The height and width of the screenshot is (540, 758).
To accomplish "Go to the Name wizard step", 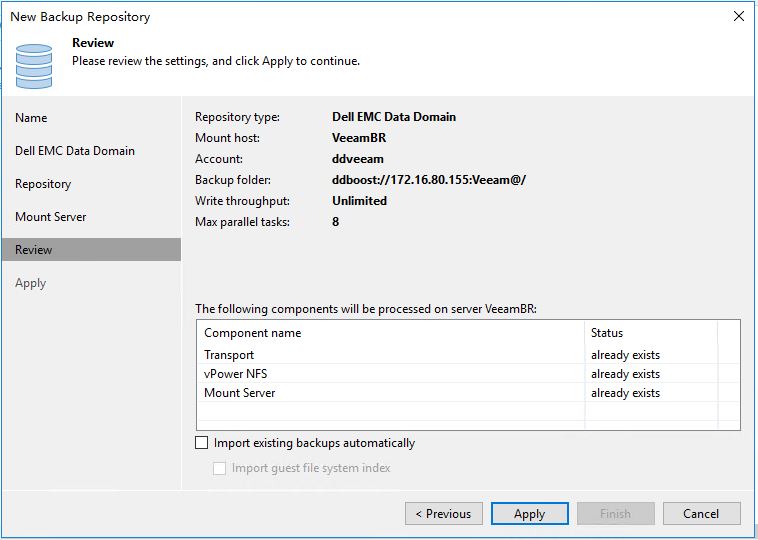I will pyautogui.click(x=31, y=118).
